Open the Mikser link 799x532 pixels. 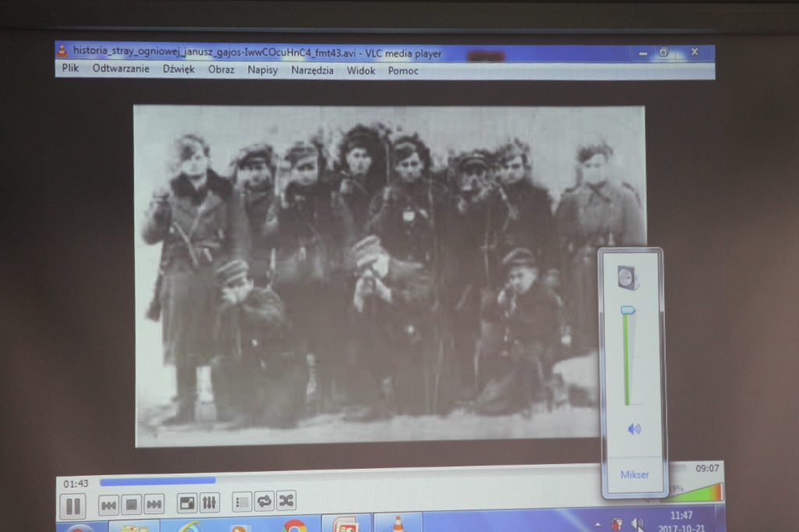tap(635, 474)
